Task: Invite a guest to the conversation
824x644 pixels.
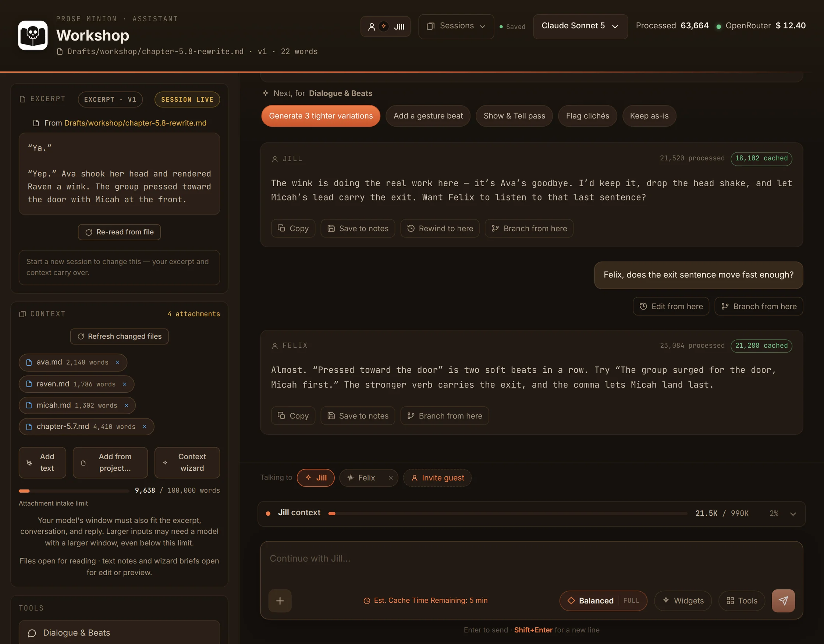Action: click(437, 478)
